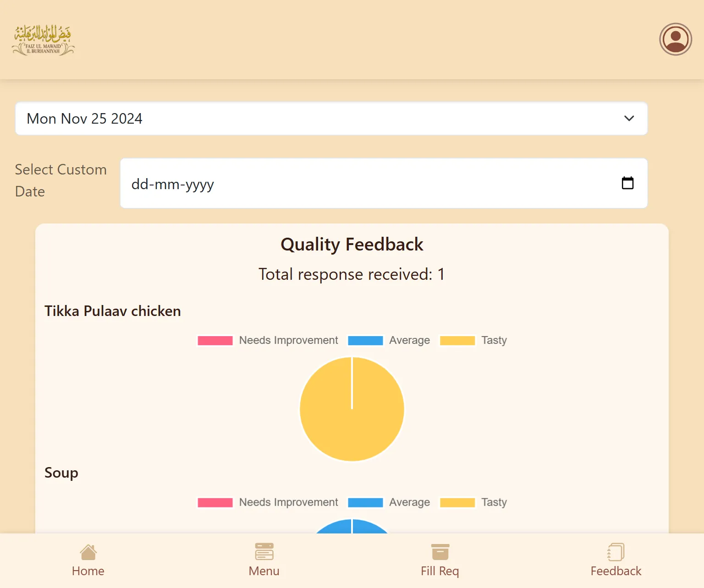The width and height of the screenshot is (704, 588).
Task: Click the Fill Req box icon
Action: 440,552
